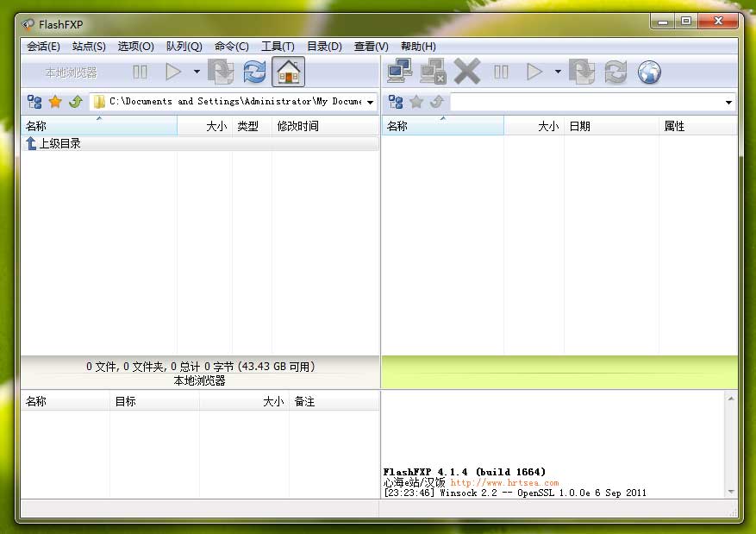Minimize the FlashFXP window
This screenshot has height=534, width=756.
coord(663,22)
